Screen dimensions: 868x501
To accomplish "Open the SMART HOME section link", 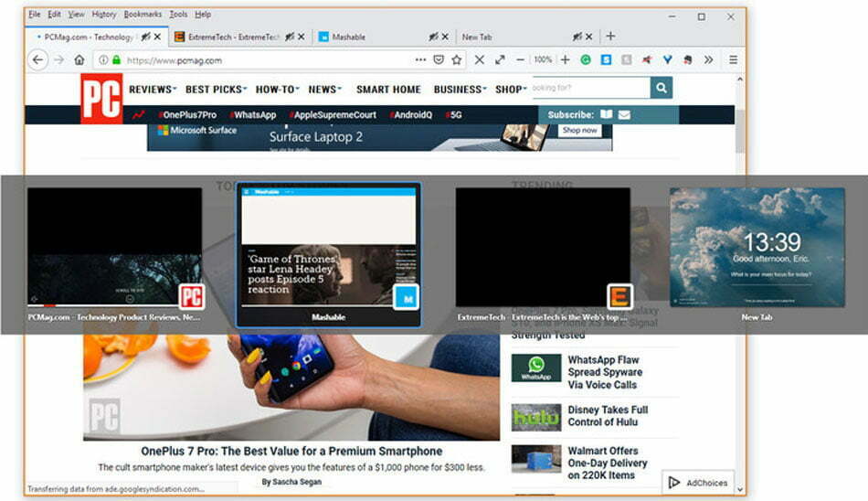I will click(x=388, y=90).
